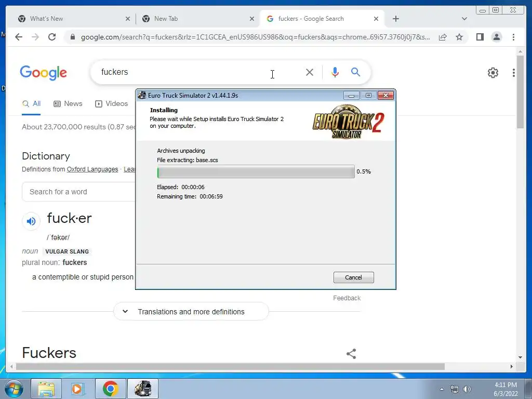Select the All search filter
This screenshot has height=399, width=532.
click(31, 104)
